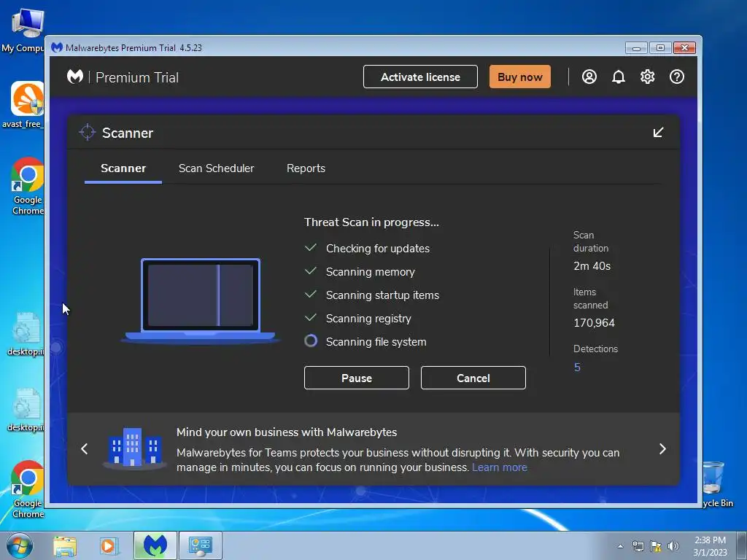Click the items scanned value 170,964

[594, 323]
